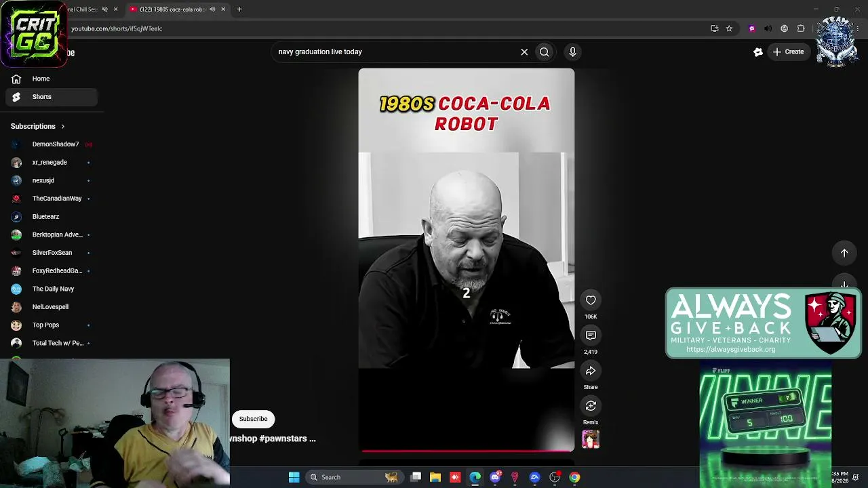This screenshot has height=488, width=868.
Task: Unmute the Chill Session tab
Action: 104,9
